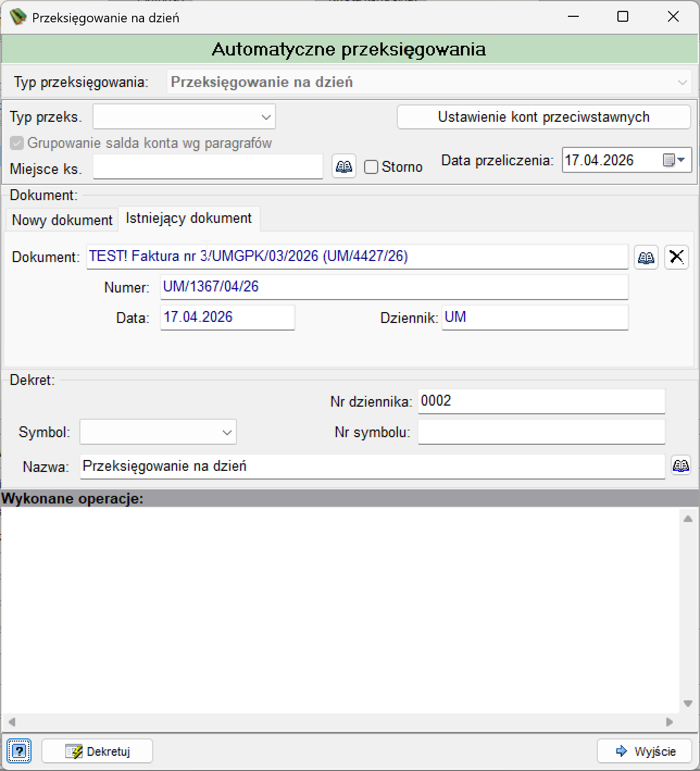This screenshot has height=771, width=700.
Task: Open lookup book icon beside Nazwa field
Action: tap(681, 466)
